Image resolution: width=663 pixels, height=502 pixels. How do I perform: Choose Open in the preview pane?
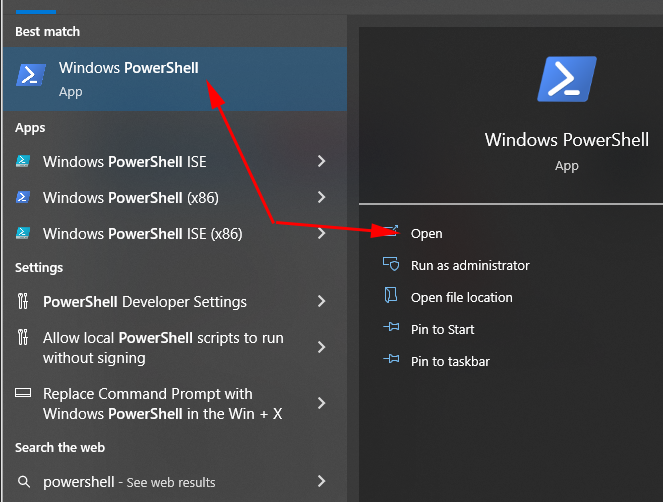[427, 233]
